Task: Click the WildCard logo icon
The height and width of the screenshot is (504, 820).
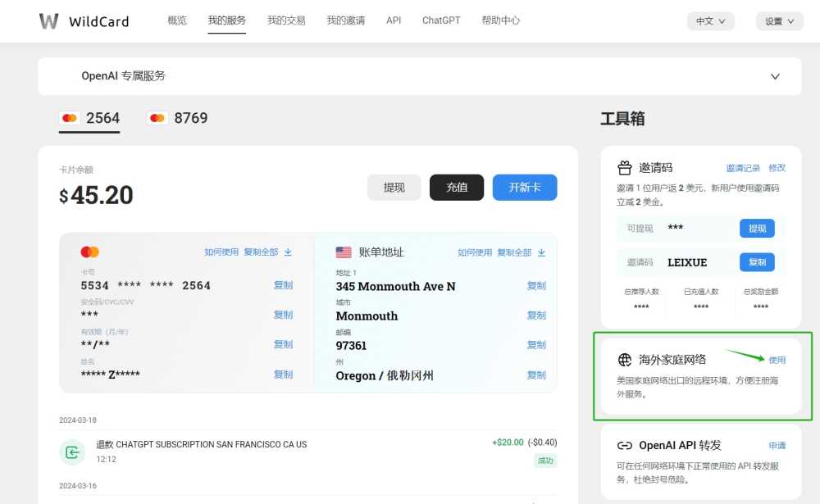Action: point(49,20)
